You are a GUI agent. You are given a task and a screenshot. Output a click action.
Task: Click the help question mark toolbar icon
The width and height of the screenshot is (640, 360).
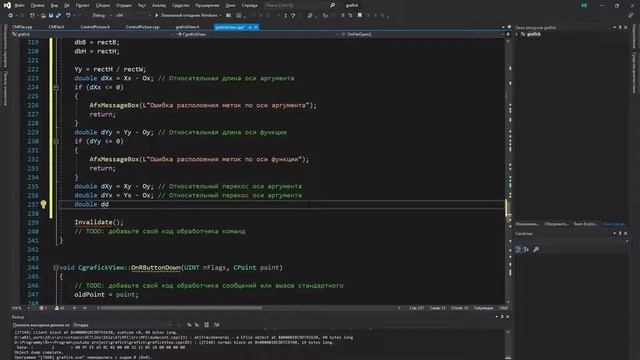pos(293,16)
